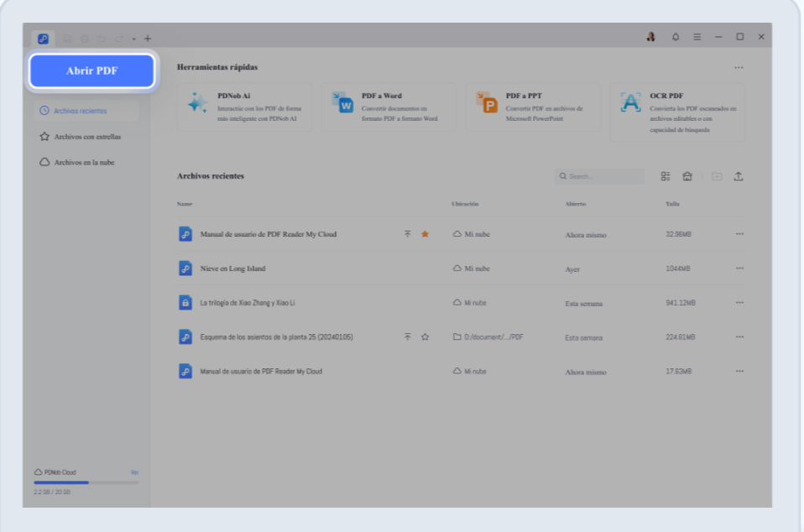Image resolution: width=804 pixels, height=532 pixels.
Task: Open more options for 17.63MB file row
Action: click(739, 372)
